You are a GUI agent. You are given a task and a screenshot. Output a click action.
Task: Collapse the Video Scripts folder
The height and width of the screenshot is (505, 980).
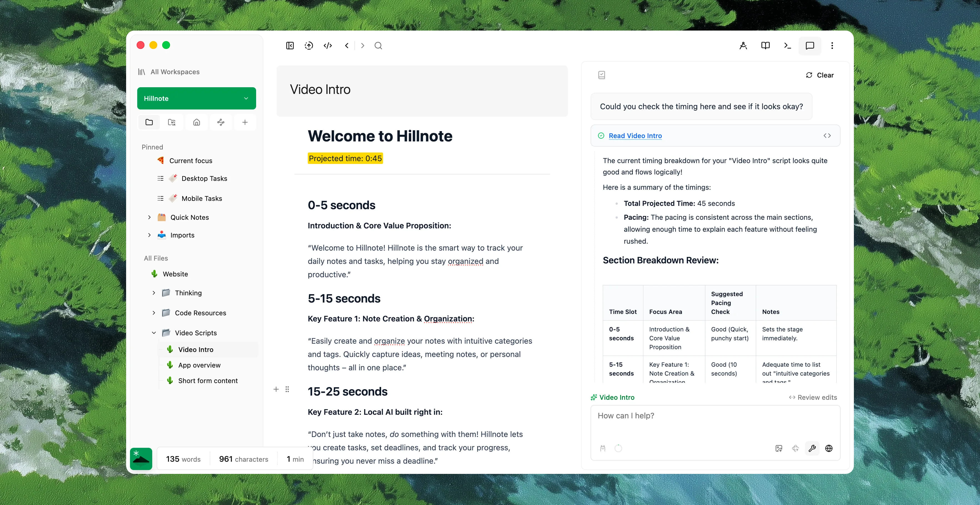154,332
